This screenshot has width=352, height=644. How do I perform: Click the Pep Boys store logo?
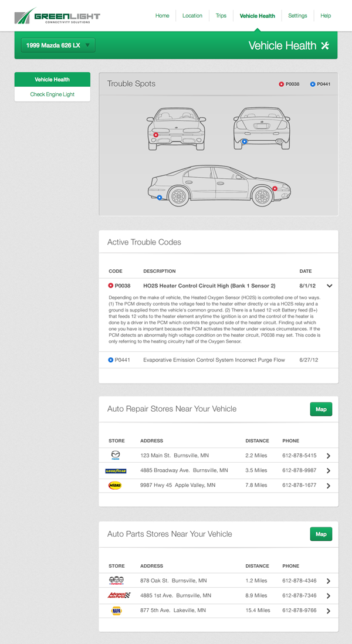point(116,580)
